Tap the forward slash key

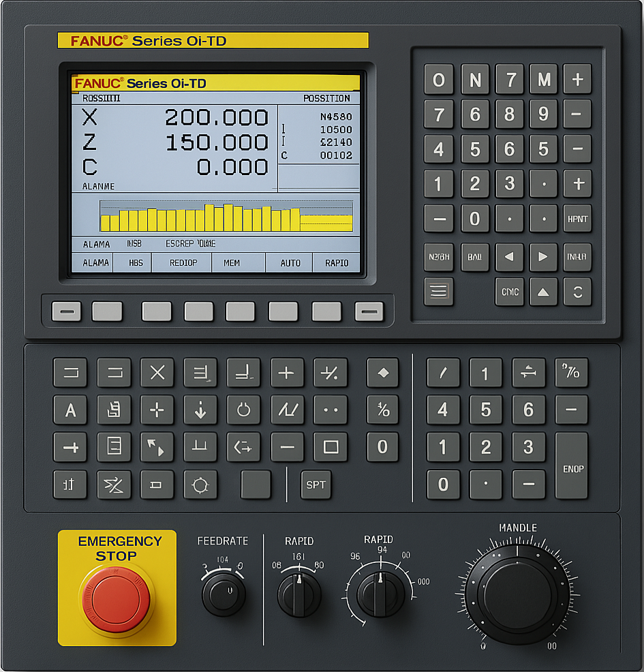coord(443,372)
